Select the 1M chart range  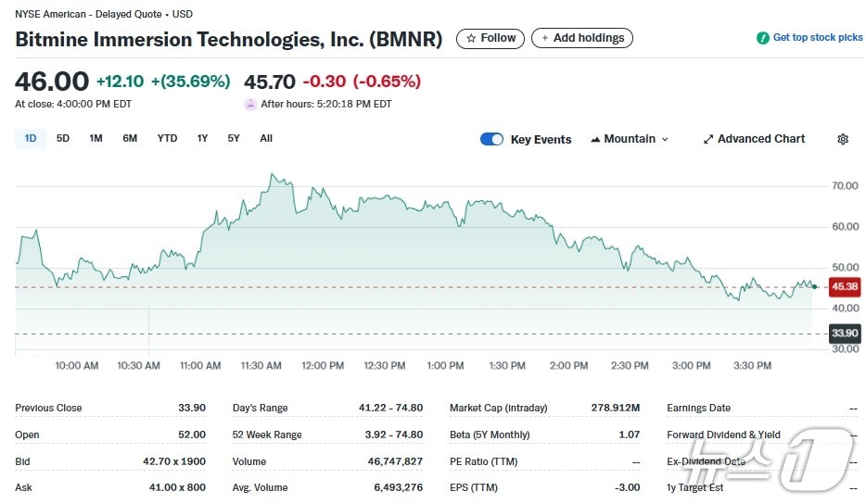coord(96,139)
